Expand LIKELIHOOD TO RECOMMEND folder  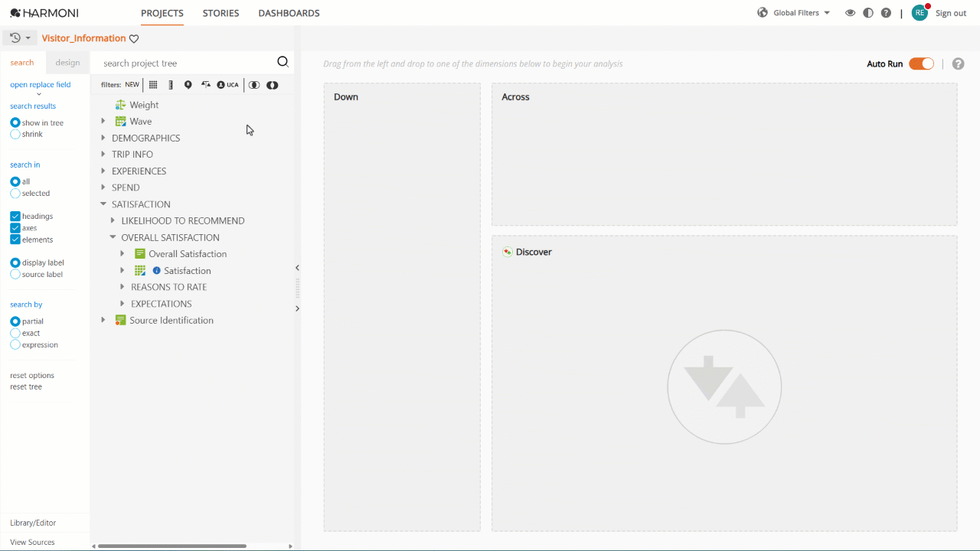113,220
